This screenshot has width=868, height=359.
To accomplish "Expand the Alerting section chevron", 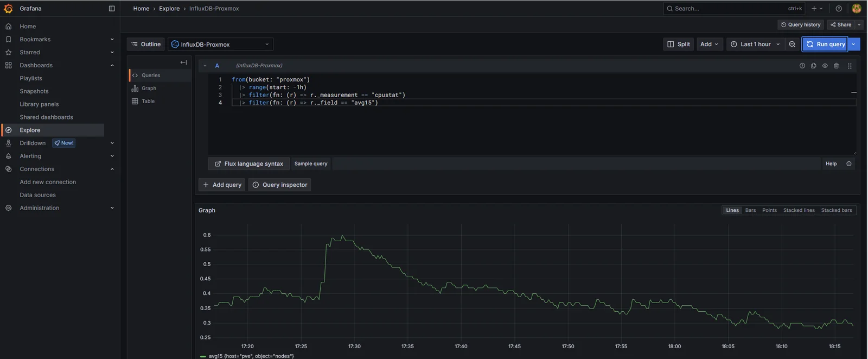I will pyautogui.click(x=112, y=156).
